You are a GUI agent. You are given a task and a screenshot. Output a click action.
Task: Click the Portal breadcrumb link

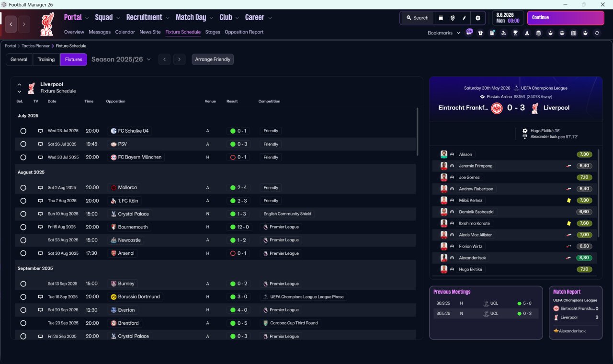pos(11,46)
